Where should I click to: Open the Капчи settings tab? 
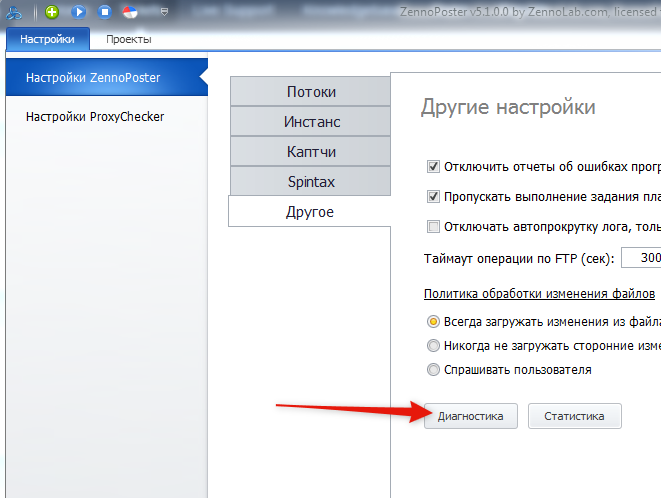311,151
